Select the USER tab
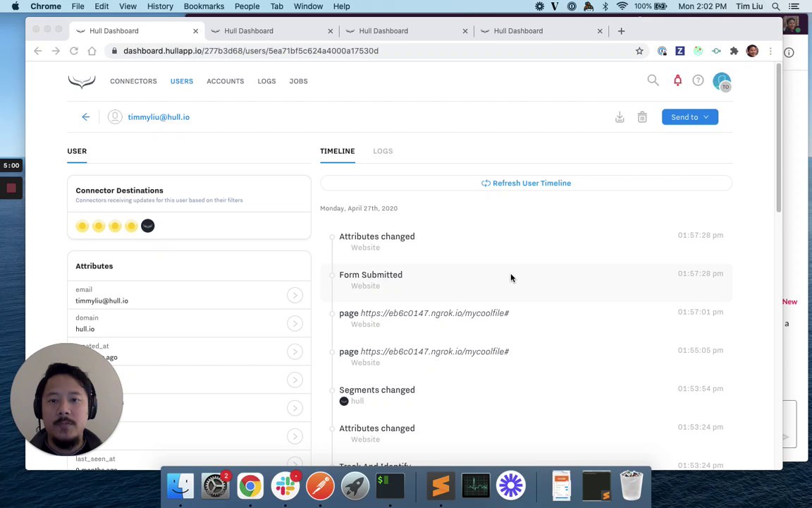 pos(77,151)
